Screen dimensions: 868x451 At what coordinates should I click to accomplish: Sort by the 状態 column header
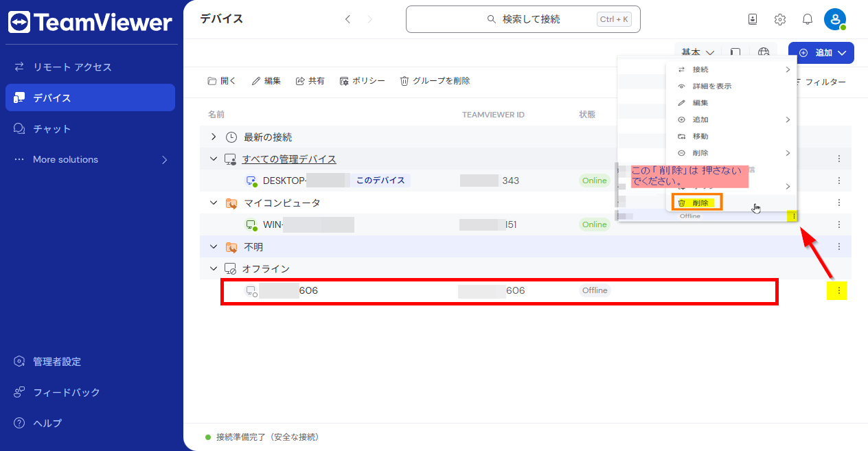(x=587, y=115)
